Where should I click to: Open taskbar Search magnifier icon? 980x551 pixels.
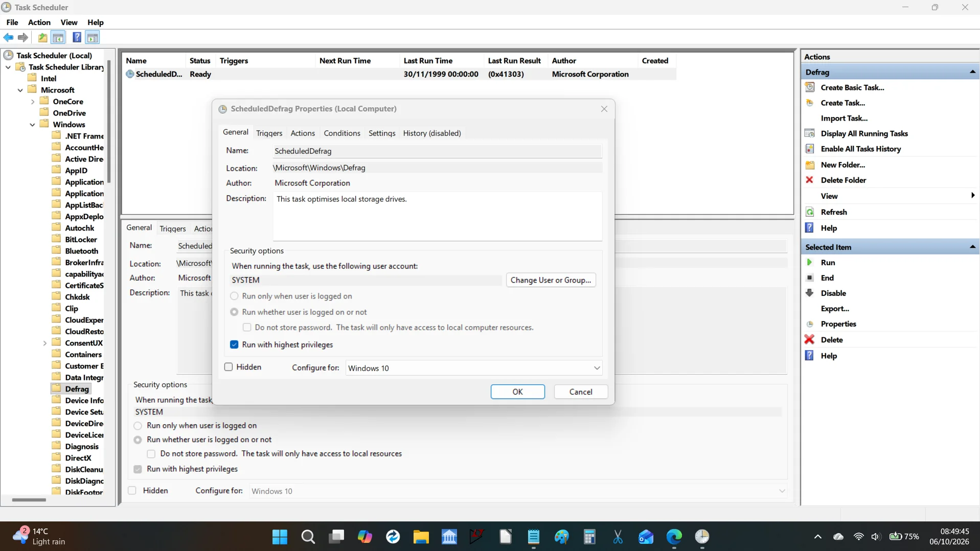(x=308, y=537)
